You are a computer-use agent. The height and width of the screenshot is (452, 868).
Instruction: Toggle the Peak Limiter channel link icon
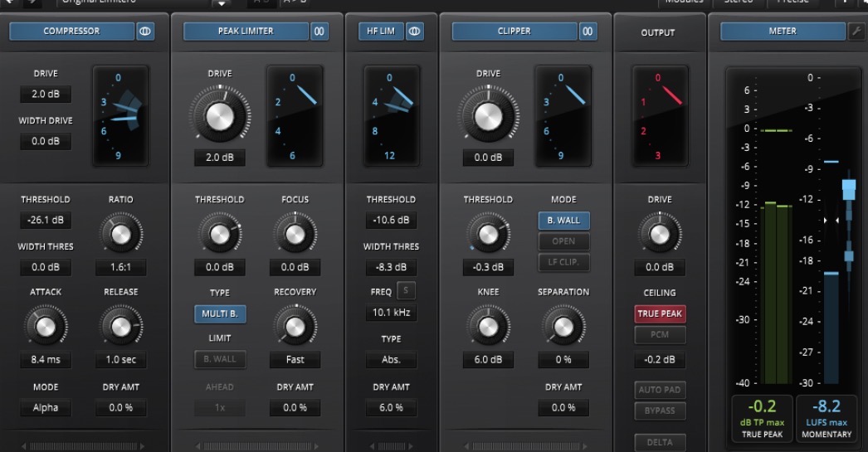[x=319, y=31]
